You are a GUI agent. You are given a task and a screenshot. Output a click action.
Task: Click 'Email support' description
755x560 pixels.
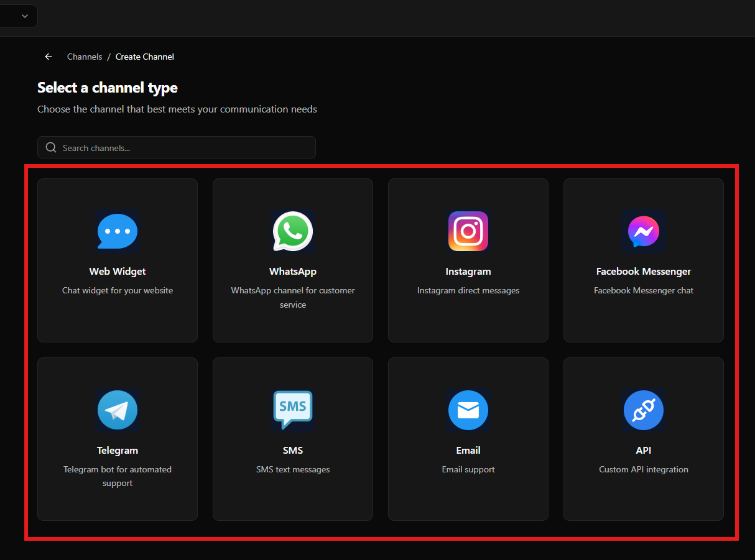[468, 469]
